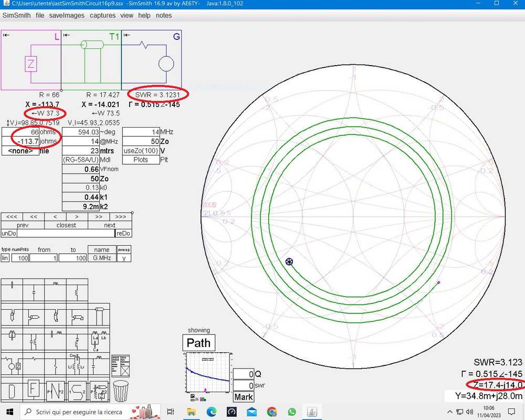This screenshot has height=420, width=525.
Task: Step back with the <<< button
Action: point(12,217)
